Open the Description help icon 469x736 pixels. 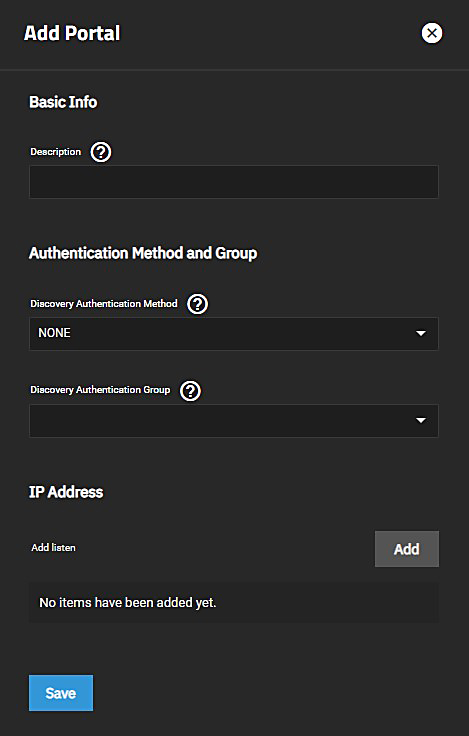coord(101,152)
